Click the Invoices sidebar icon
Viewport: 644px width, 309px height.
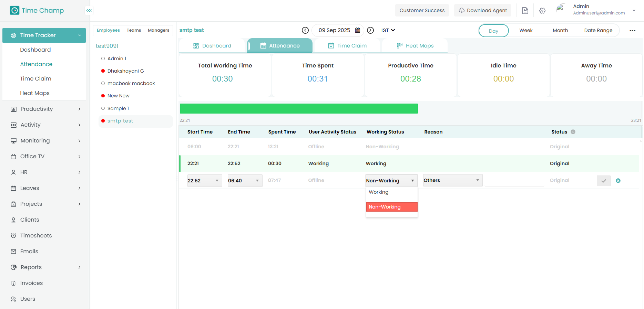coord(13,283)
